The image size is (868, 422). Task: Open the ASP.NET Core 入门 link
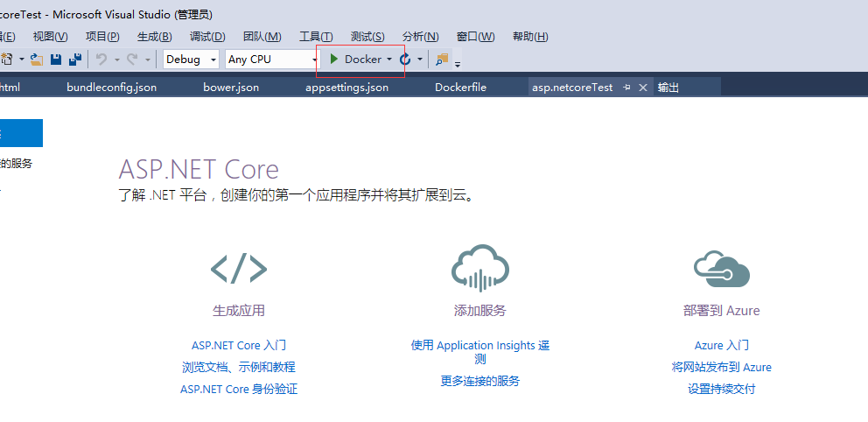(239, 346)
